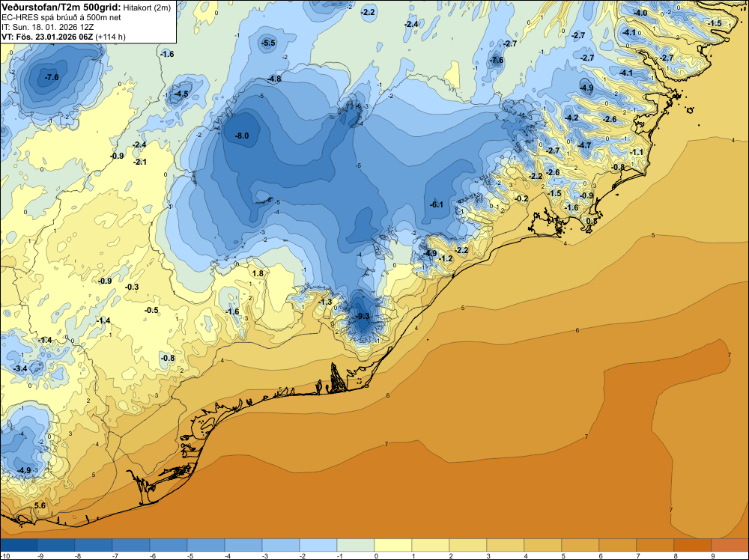749x560 pixels.
Task: Click the -4.2 temperature label
Action: pyautogui.click(x=571, y=118)
